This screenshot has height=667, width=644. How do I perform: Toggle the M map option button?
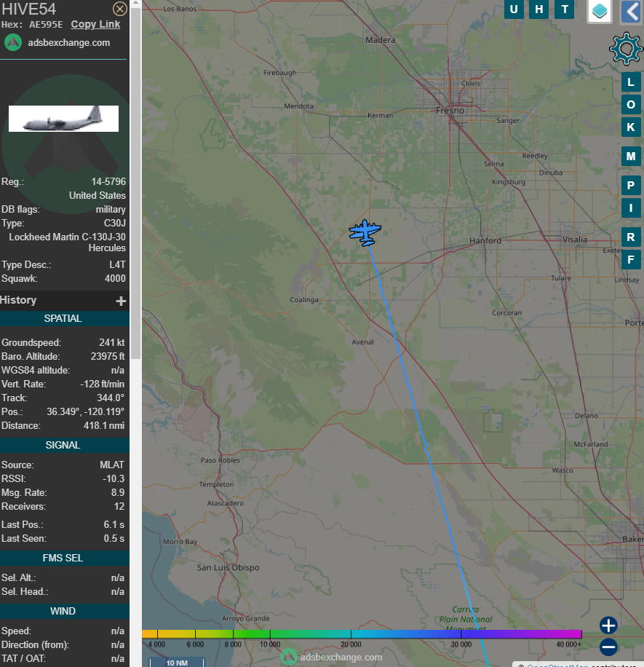coord(631,157)
